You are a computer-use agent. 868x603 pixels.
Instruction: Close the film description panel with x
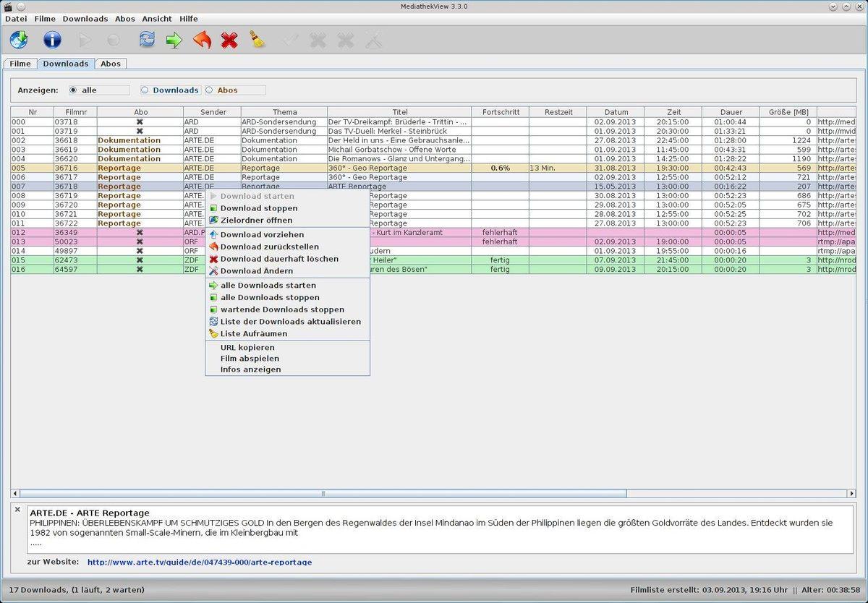click(18, 510)
